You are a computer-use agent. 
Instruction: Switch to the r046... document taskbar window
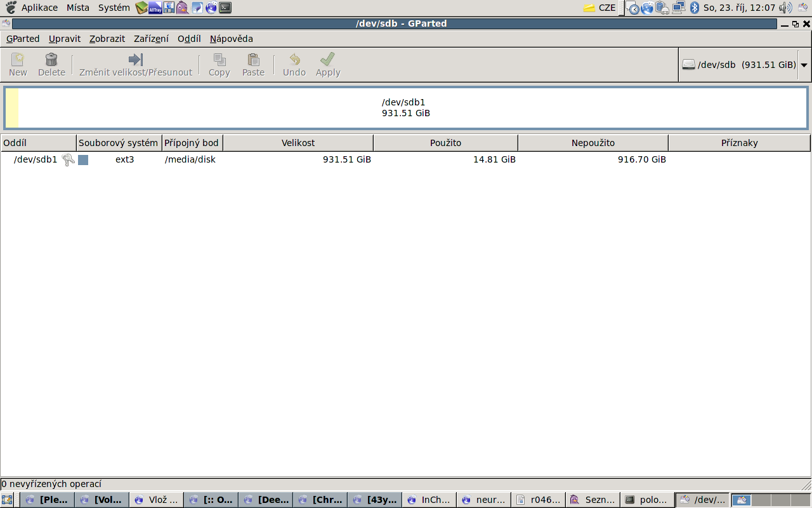(538, 500)
